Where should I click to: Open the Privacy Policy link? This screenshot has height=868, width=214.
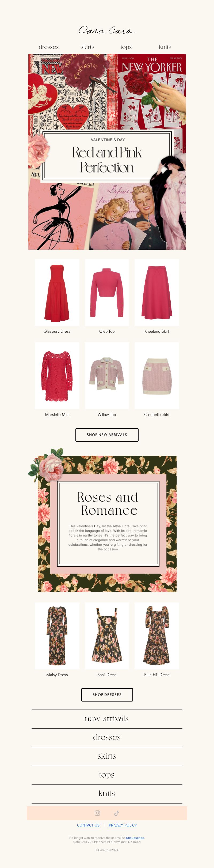tap(123, 825)
